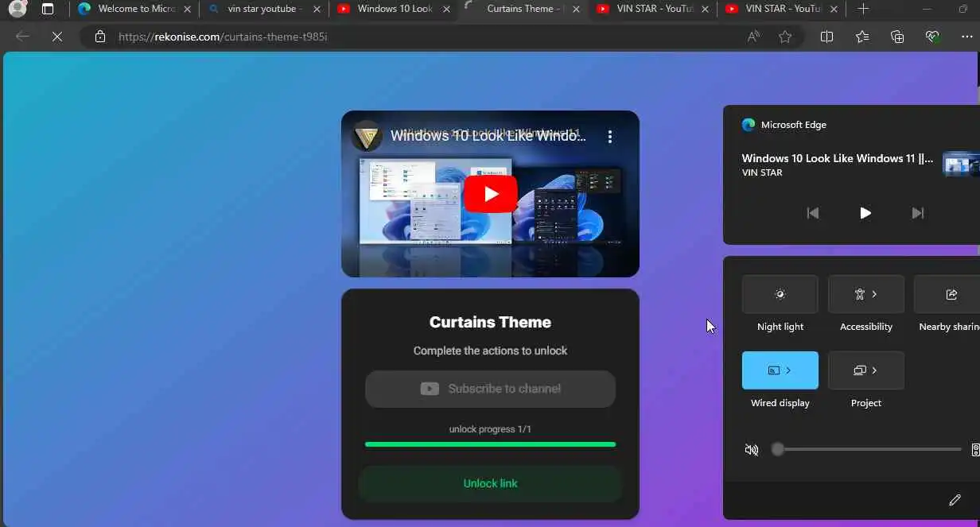Viewport: 980px width, 527px height.
Task: Skip to next track in media panel
Action: click(918, 213)
